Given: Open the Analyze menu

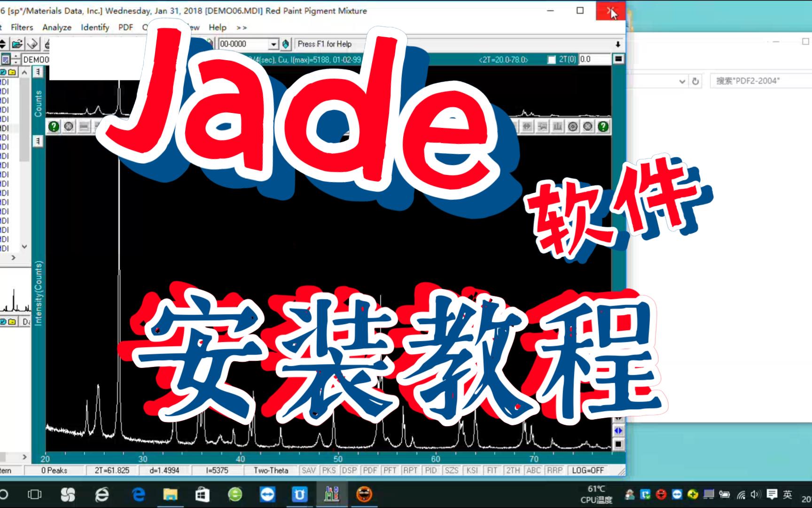Looking at the screenshot, I should [x=57, y=27].
